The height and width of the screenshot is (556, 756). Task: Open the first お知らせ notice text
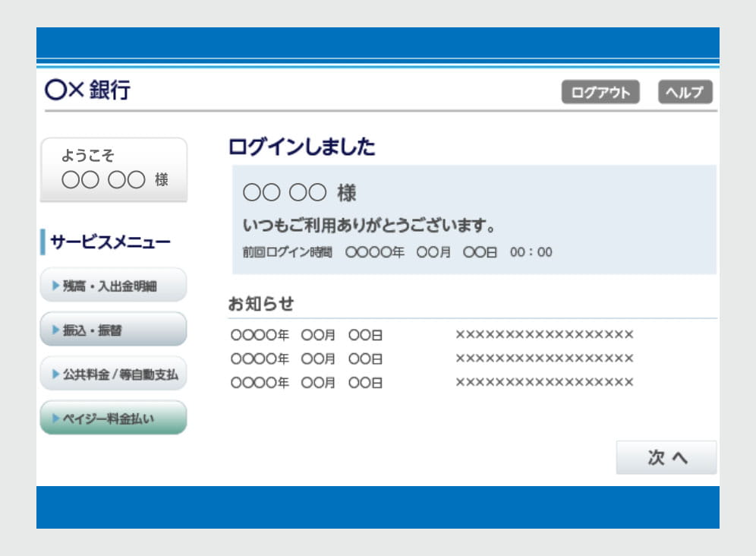[x=543, y=335]
